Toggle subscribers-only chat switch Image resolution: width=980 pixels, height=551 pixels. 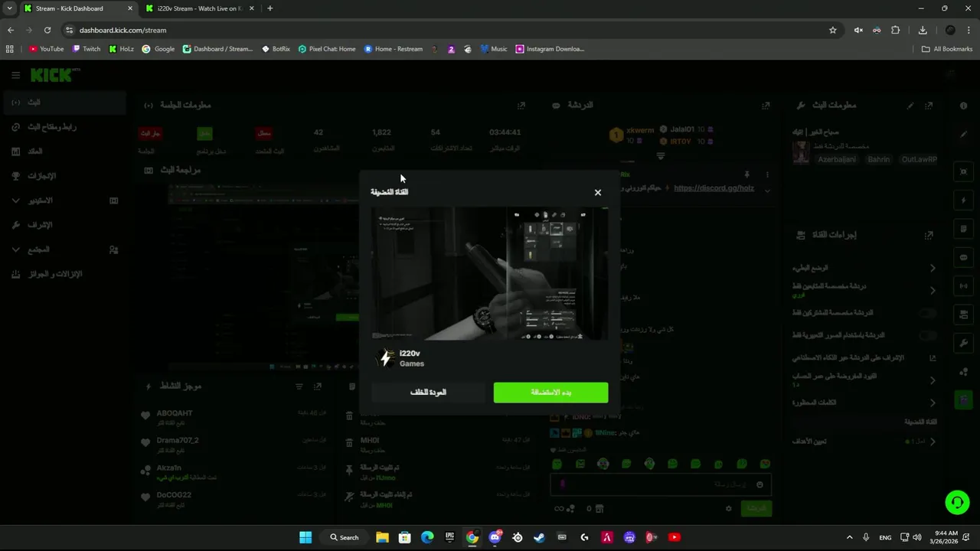(x=928, y=313)
